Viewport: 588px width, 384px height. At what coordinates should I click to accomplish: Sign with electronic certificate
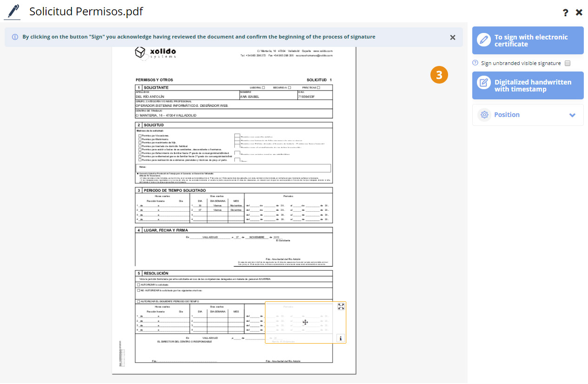[x=528, y=40]
